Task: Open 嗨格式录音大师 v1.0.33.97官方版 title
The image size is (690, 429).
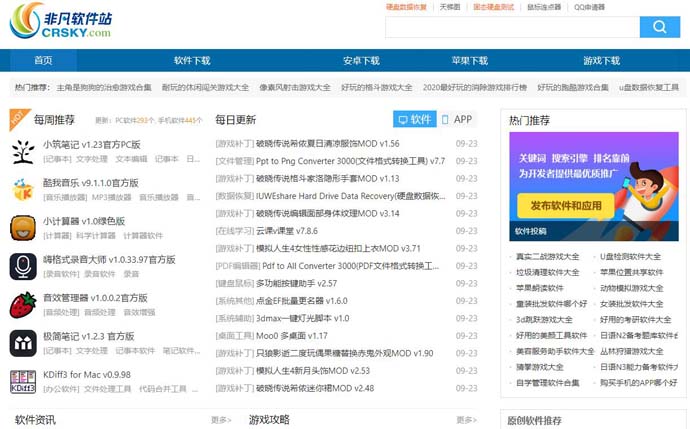Action: point(109,259)
